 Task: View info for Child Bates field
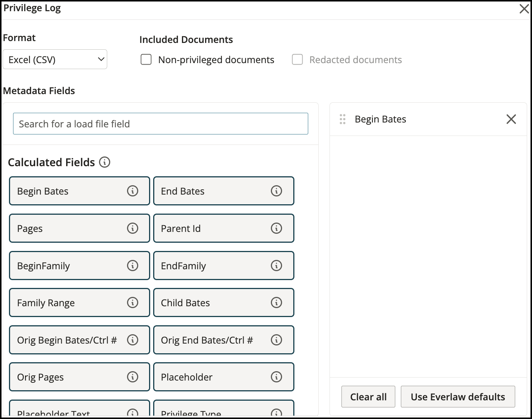click(276, 302)
